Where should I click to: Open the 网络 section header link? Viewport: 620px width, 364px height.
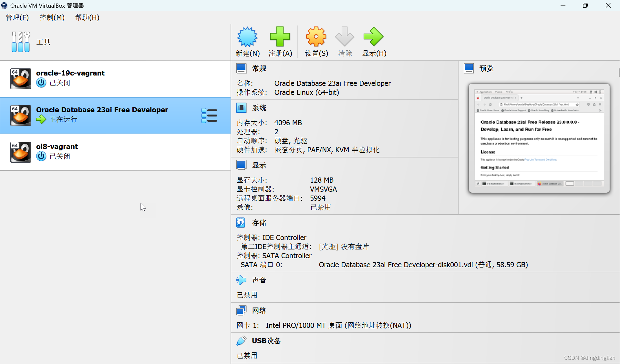(259, 310)
